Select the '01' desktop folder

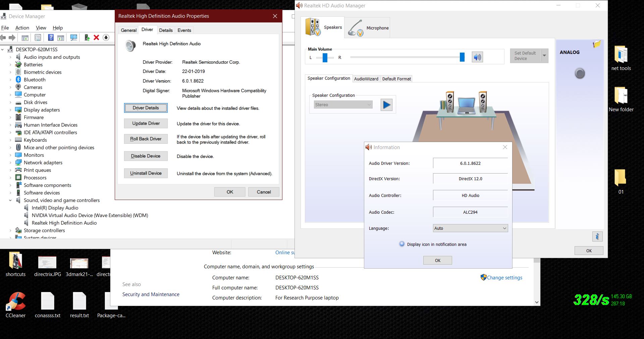point(621,182)
